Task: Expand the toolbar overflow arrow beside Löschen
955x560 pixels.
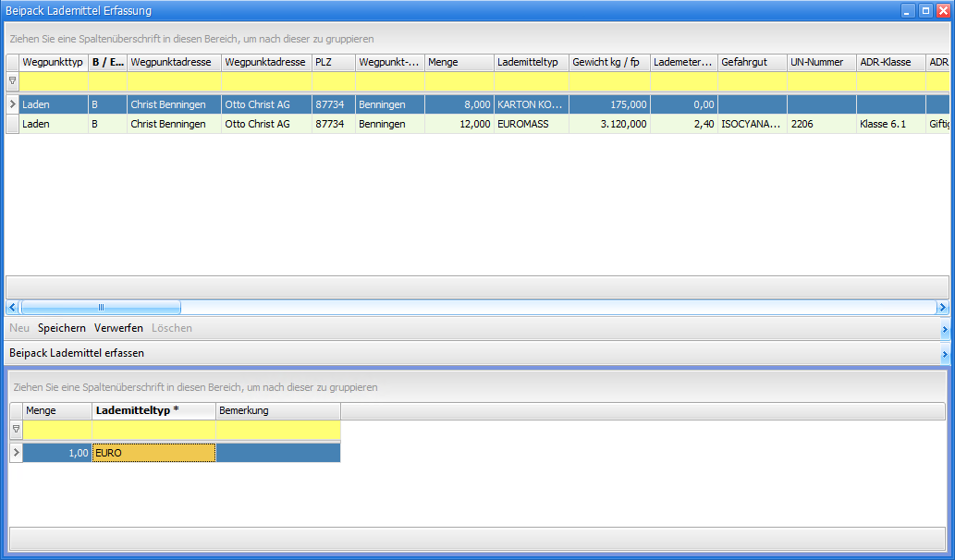Action: click(x=944, y=329)
